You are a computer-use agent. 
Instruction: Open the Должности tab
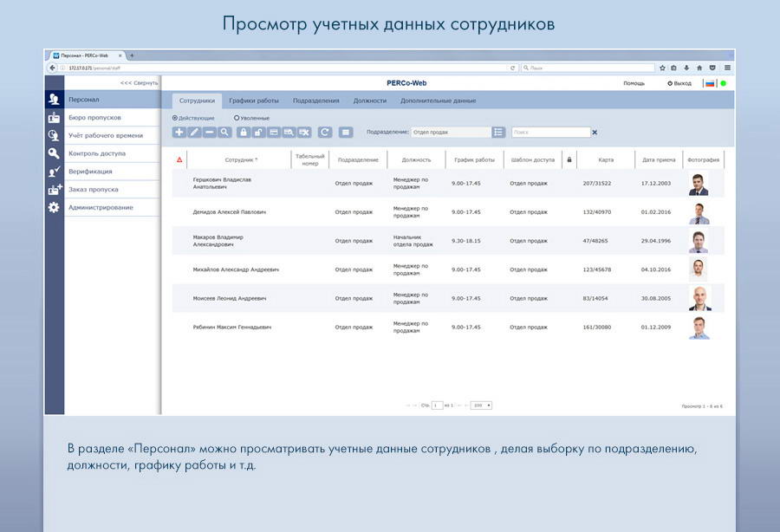[370, 101]
